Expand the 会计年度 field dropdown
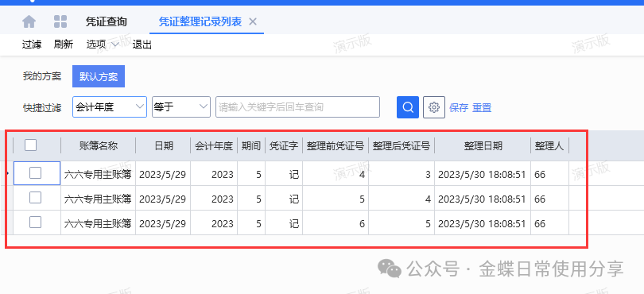Screen dimensions: 644x294 point(110,107)
